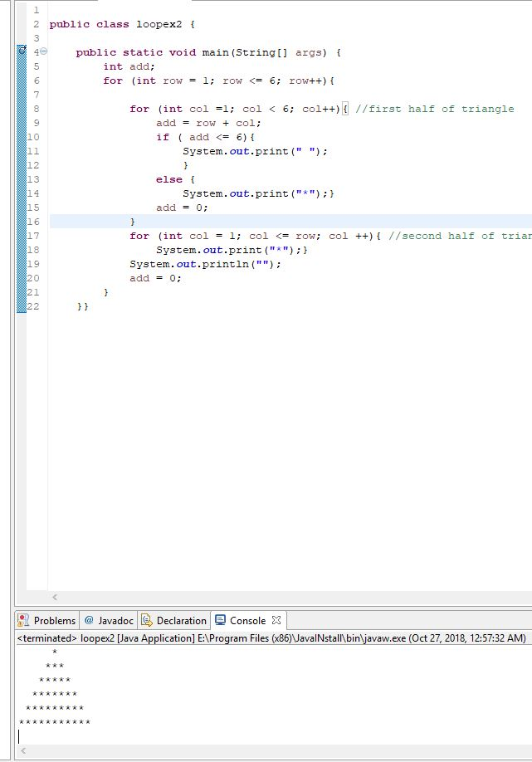
Task: Click the 'add = row + col;' line
Action: pyautogui.click(x=208, y=123)
